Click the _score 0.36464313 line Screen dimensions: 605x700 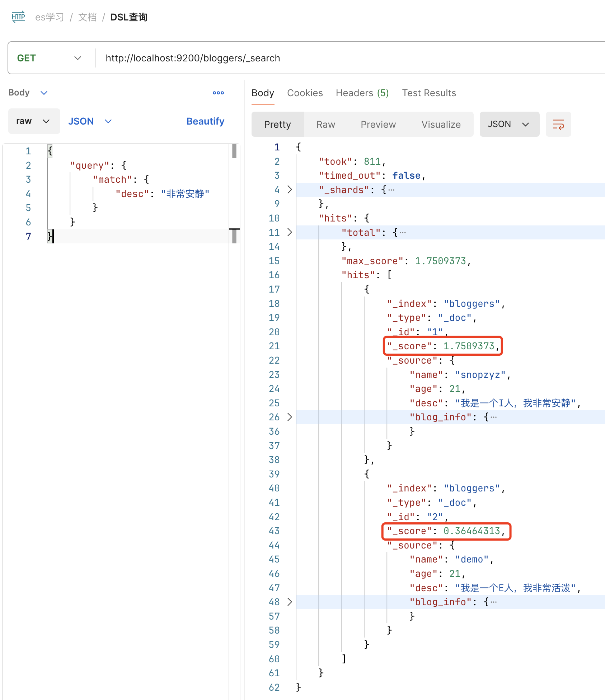coord(446,531)
